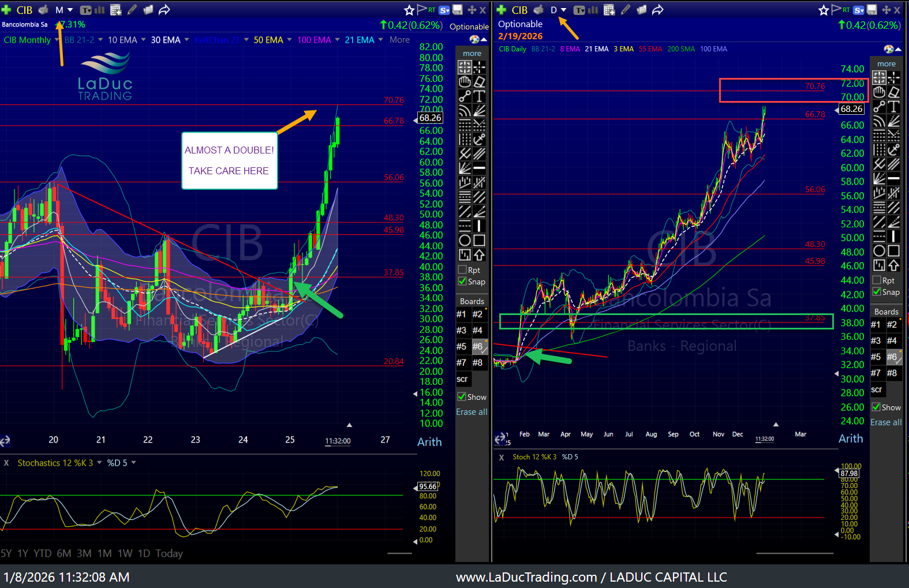909x588 pixels.
Task: Select the pointer tool in left drawing palette
Action: tap(465, 68)
